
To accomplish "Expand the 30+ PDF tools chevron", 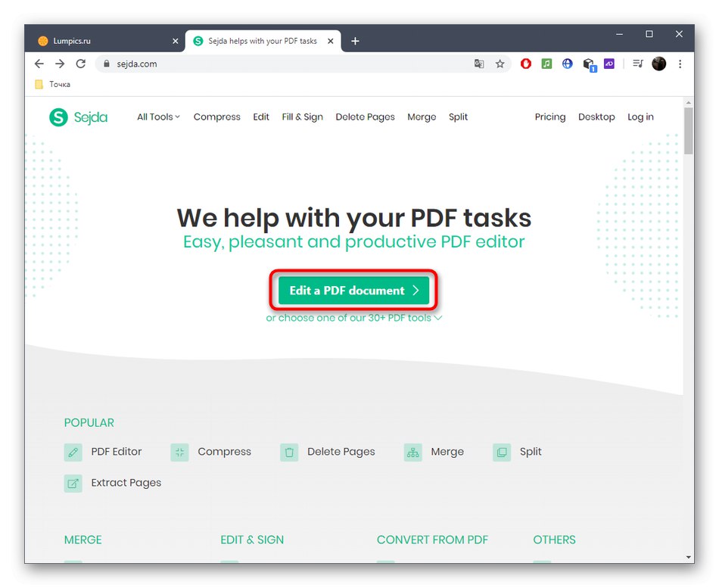I will (438, 318).
